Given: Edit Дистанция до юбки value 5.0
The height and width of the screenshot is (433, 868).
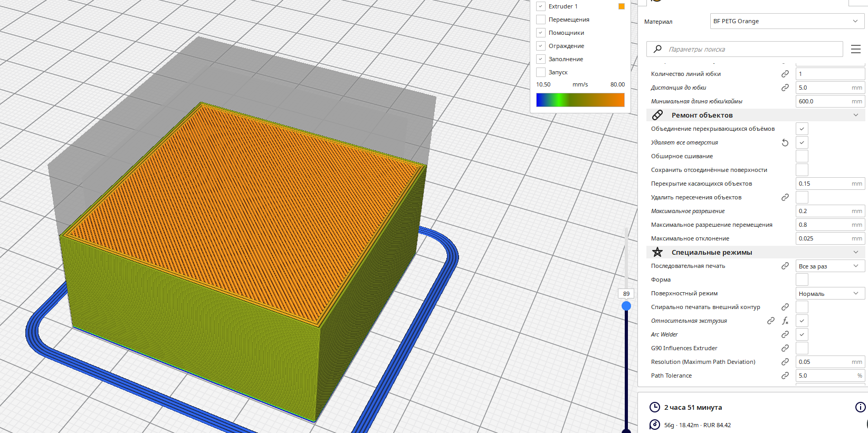Looking at the screenshot, I should 830,88.
